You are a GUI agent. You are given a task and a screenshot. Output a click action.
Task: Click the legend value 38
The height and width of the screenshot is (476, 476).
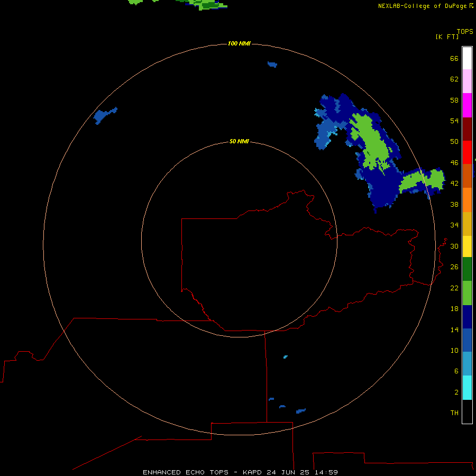[x=454, y=204]
